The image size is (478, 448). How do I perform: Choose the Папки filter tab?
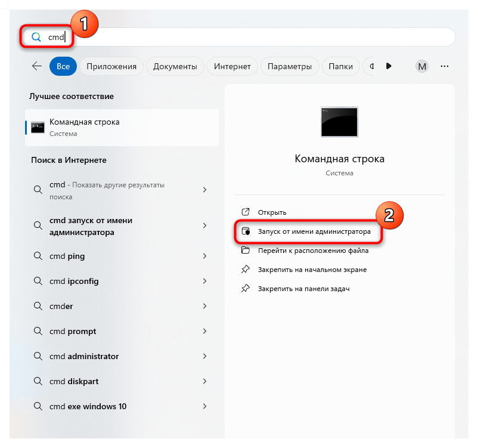point(340,66)
